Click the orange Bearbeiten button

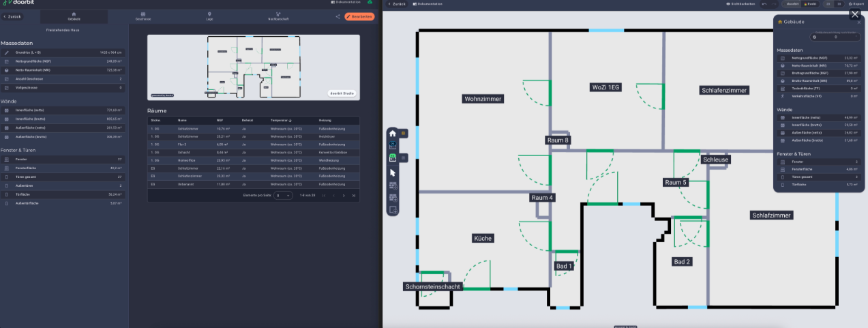click(x=359, y=16)
